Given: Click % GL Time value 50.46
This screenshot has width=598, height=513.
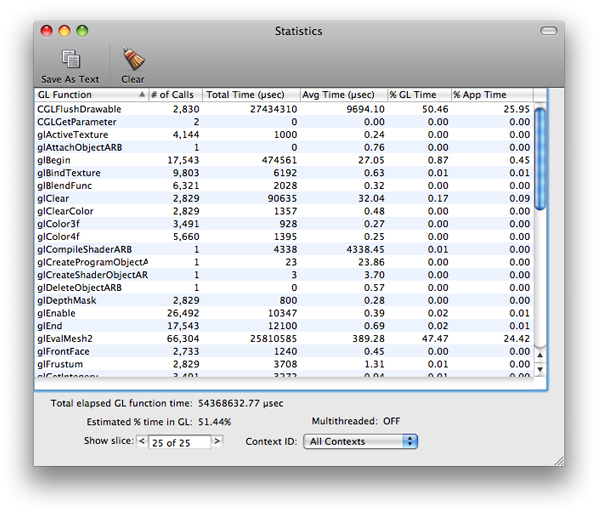Looking at the screenshot, I should click(435, 109).
